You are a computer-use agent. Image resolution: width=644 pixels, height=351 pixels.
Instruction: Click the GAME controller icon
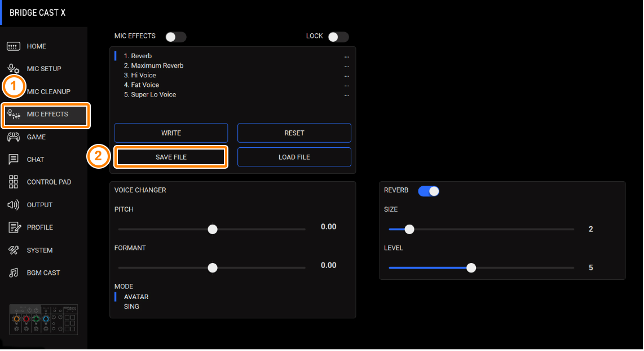(x=13, y=137)
